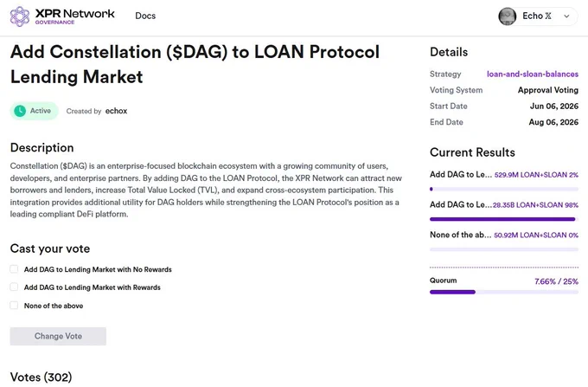Check Add DAG to Lending Market with Rewards
This screenshot has width=588, height=387.
(14, 287)
